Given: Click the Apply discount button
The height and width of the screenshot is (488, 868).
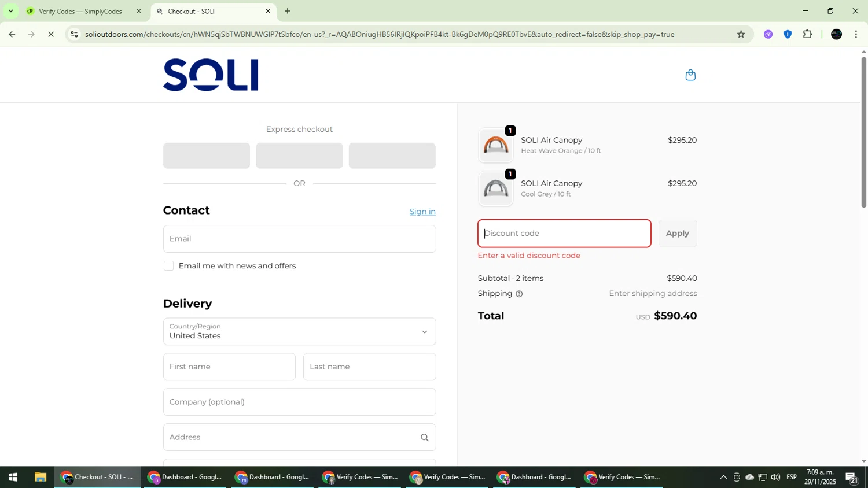Looking at the screenshot, I should pyautogui.click(x=677, y=234).
